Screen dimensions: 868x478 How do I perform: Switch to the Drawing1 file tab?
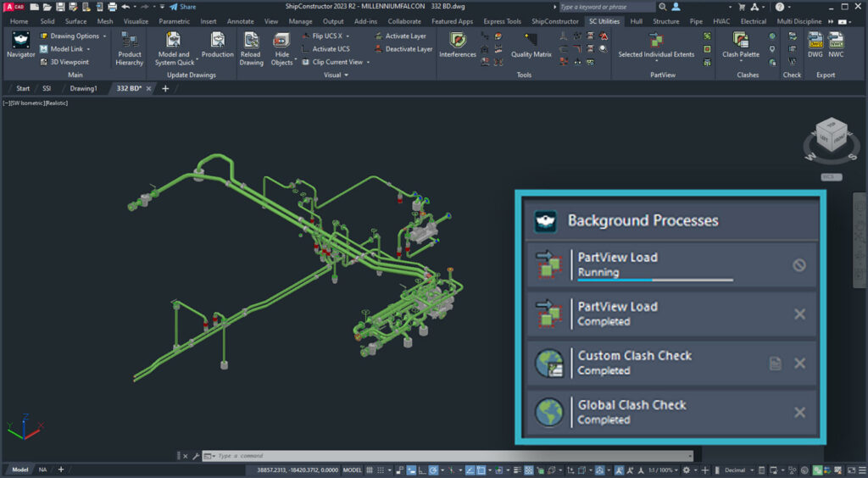pyautogui.click(x=84, y=88)
